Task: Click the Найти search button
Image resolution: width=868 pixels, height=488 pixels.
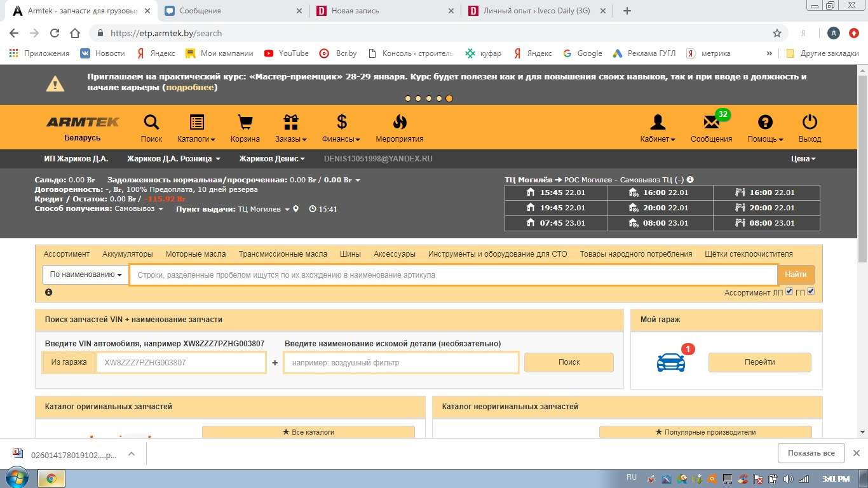Action: click(796, 274)
